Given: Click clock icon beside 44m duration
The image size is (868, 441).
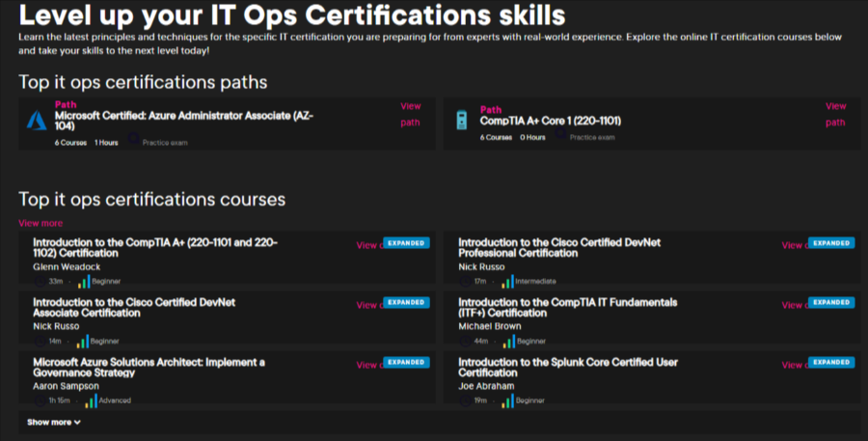Looking at the screenshot, I should pyautogui.click(x=466, y=342).
